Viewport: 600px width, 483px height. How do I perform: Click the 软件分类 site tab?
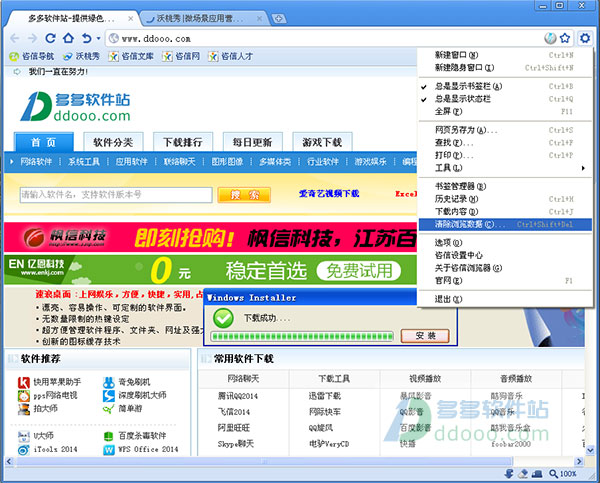click(113, 142)
